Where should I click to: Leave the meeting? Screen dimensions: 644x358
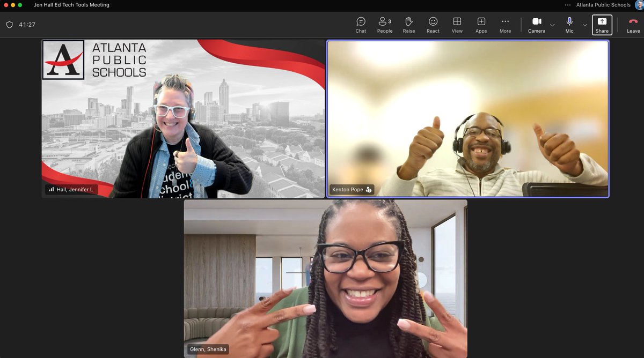(x=633, y=25)
